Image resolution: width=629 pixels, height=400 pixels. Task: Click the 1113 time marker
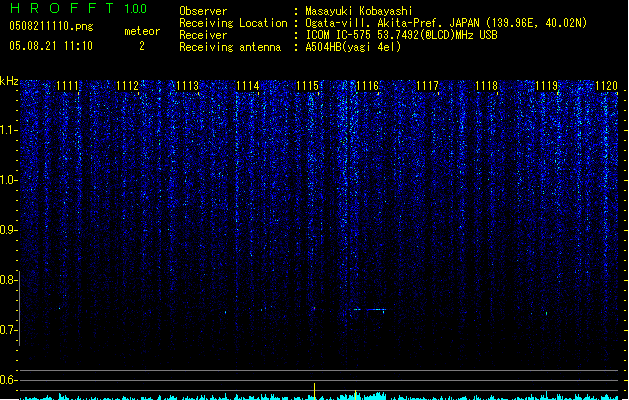187,86
